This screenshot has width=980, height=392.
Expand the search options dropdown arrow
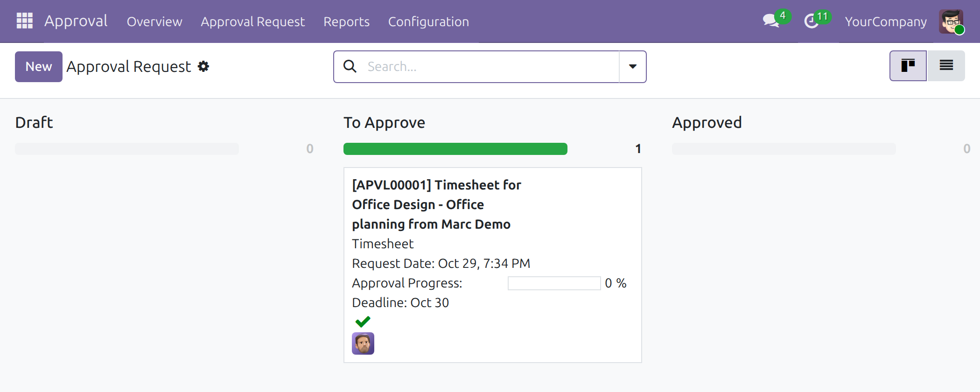pos(632,66)
